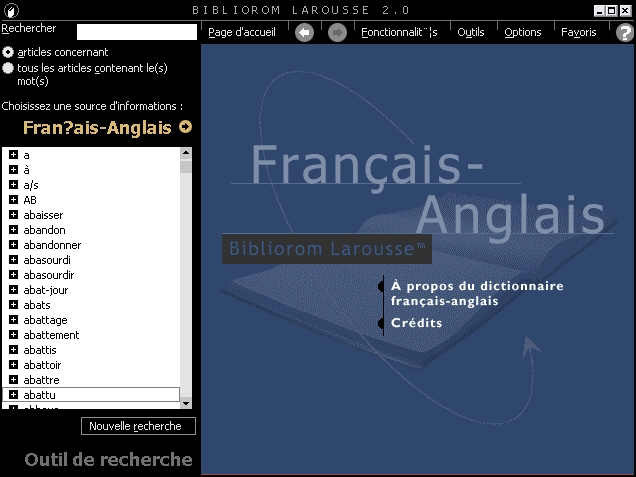Click the word list scrollbar thumb
636x477 pixels.
point(186,166)
